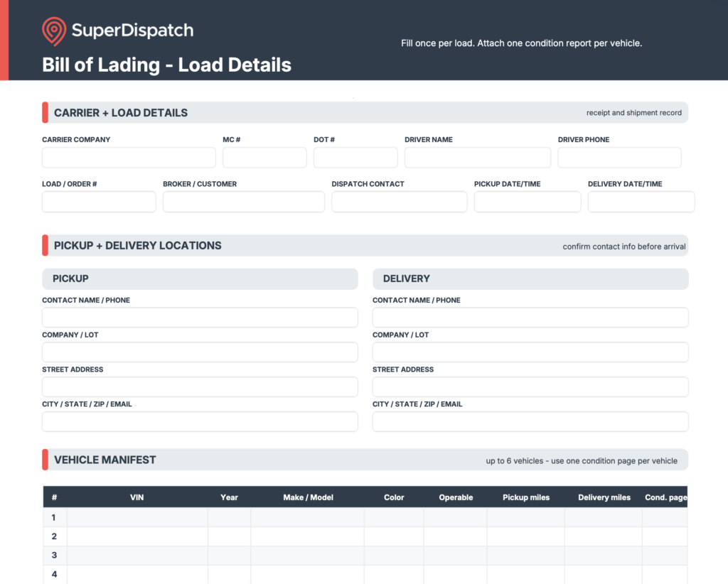Click the PICKUP + DELIVERY LOCATIONS heading
The image size is (728, 584).
[137, 245]
